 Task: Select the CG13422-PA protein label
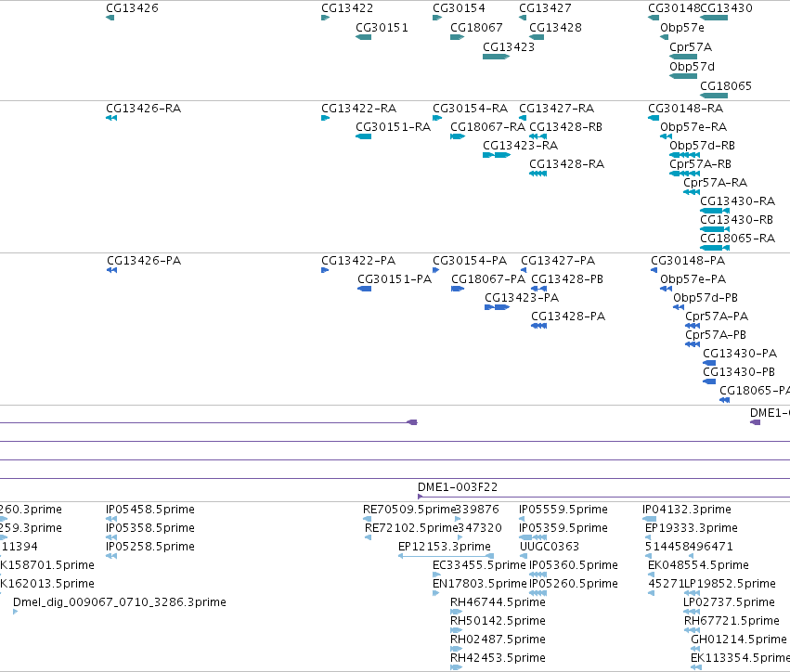point(358,261)
